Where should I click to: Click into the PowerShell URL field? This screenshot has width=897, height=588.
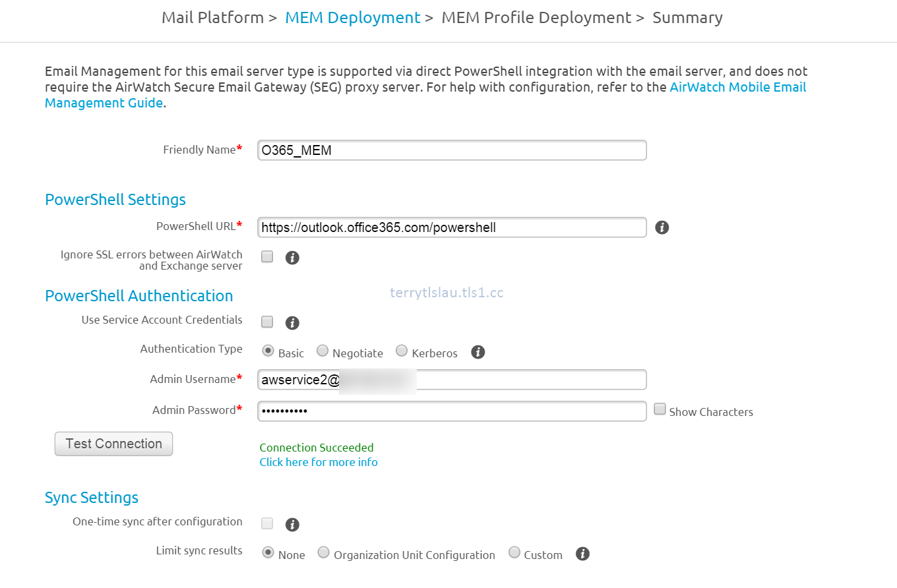[x=452, y=227]
